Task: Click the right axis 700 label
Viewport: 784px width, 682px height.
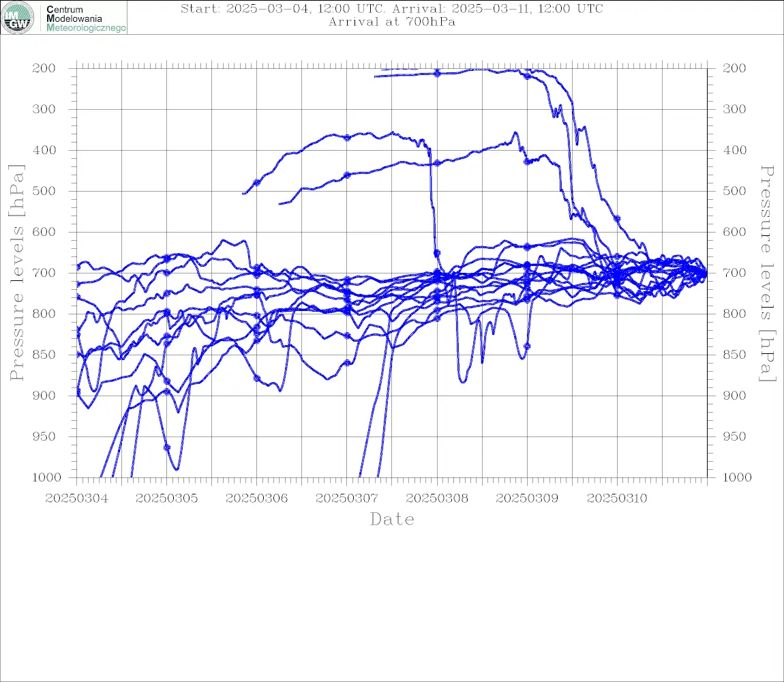Action: point(734,273)
